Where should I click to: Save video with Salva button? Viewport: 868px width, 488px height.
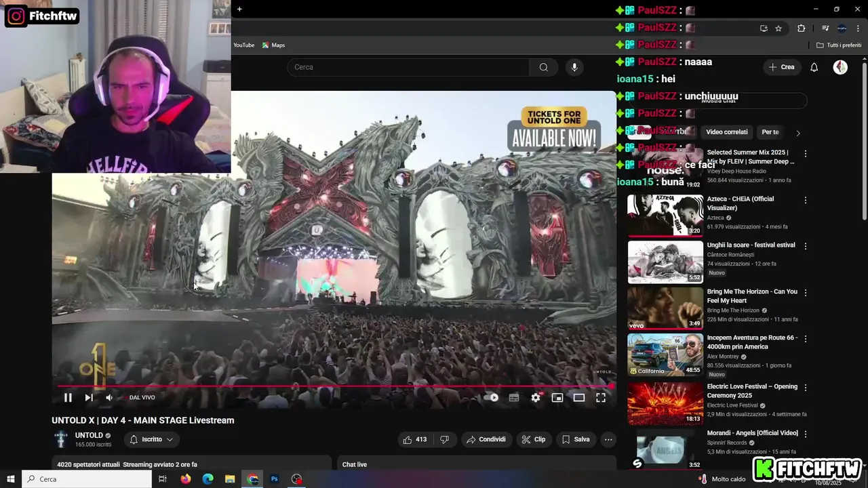(x=576, y=439)
